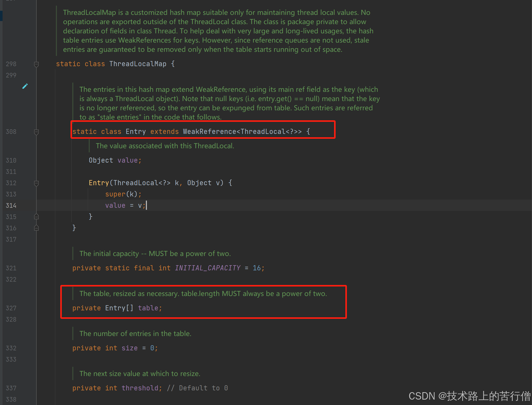Click the fold-end marker beside line 315
Viewport: 532px width, 405px height.
[36, 216]
